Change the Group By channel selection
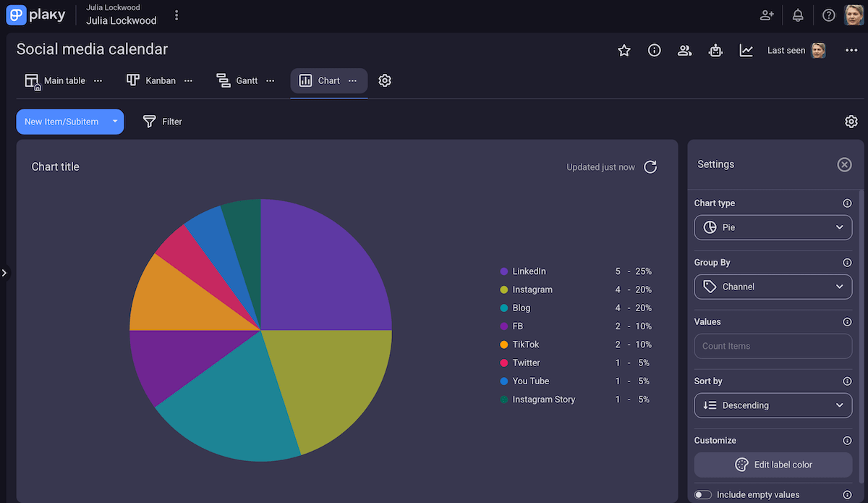This screenshot has width=868, height=503. [x=773, y=287]
